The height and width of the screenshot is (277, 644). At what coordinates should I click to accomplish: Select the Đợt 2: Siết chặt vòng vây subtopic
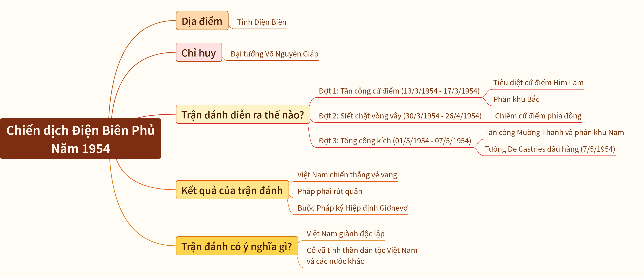pyautogui.click(x=400, y=116)
